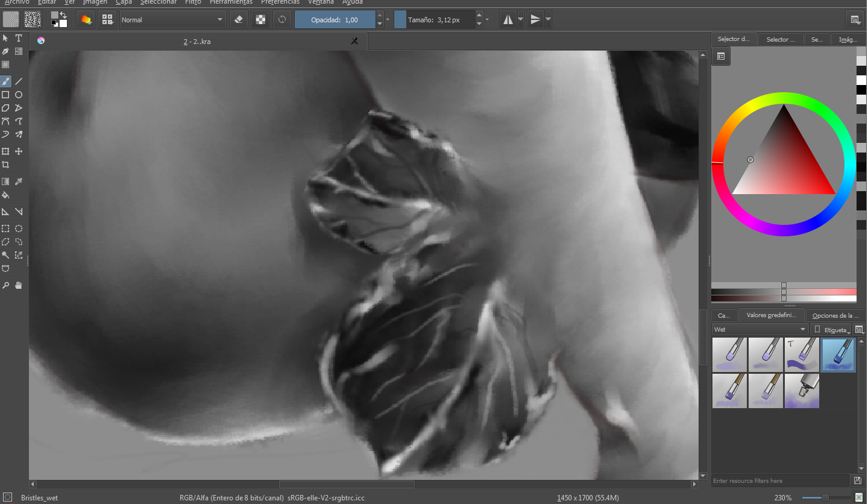This screenshot has height=504, width=868.
Task: Open vertical mirror options dropdown
Action: click(x=548, y=20)
